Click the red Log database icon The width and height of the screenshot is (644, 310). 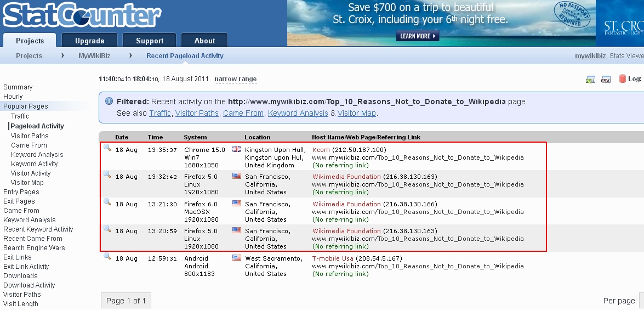point(623,79)
